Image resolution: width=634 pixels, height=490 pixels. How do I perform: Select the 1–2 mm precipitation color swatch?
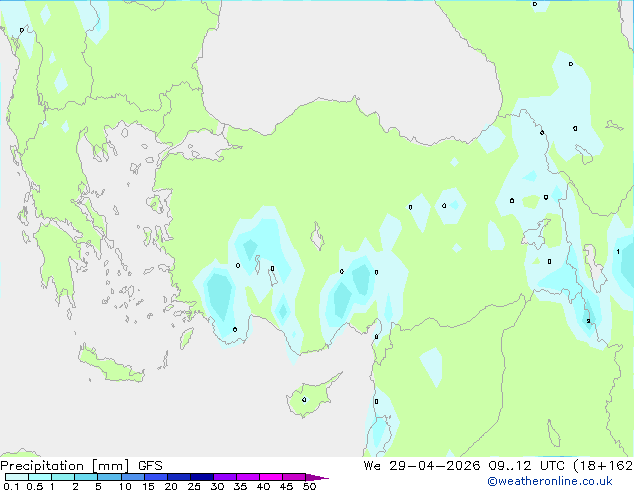click(63, 477)
